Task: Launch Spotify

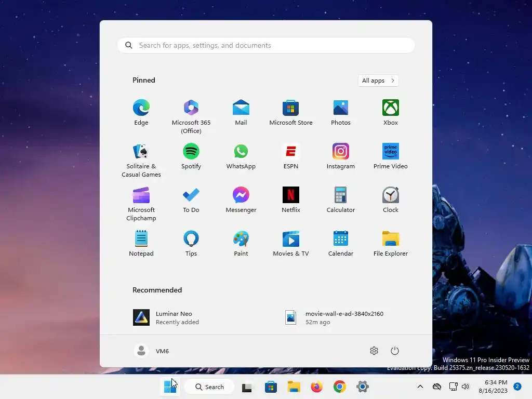Action: point(191,157)
